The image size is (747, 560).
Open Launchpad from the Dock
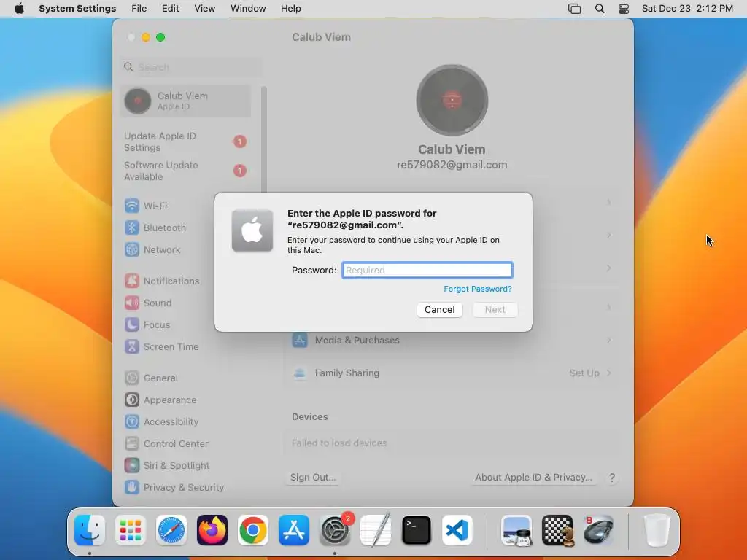131,530
